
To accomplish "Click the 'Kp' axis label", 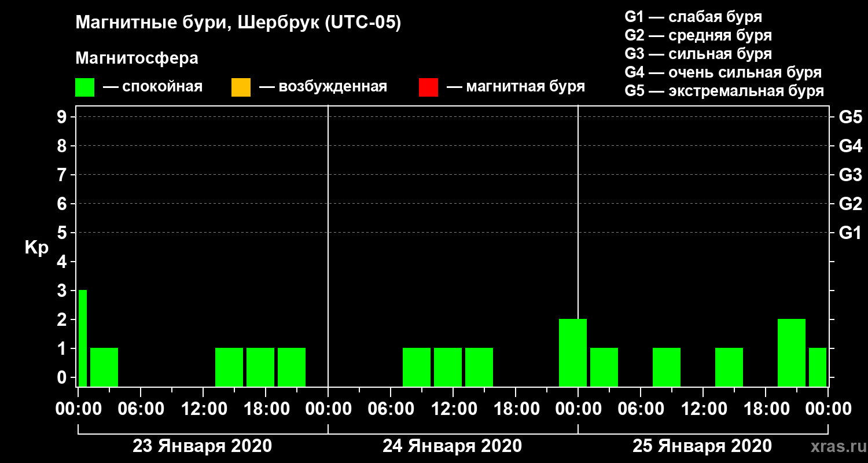I will point(36,248).
